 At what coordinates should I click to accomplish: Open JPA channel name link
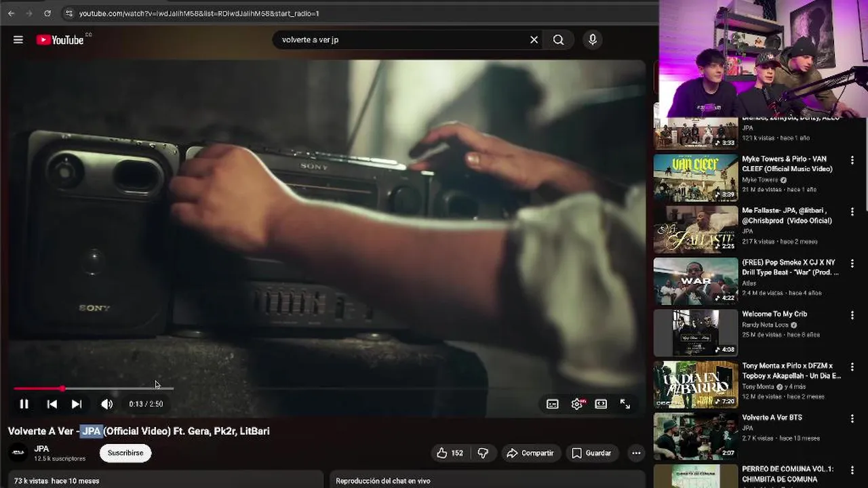click(x=41, y=449)
